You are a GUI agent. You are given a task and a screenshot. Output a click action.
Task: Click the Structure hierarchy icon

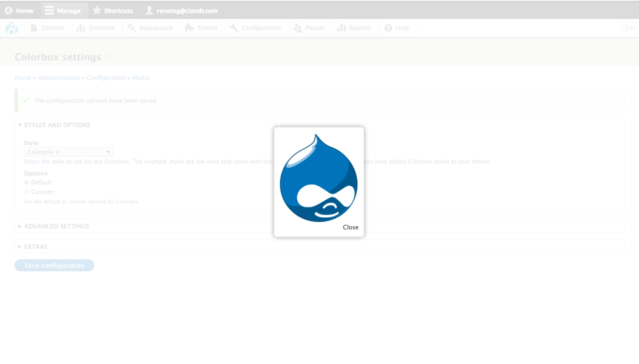81,28
